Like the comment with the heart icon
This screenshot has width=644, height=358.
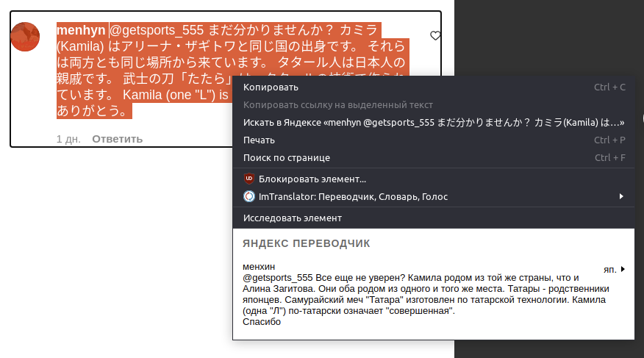435,35
